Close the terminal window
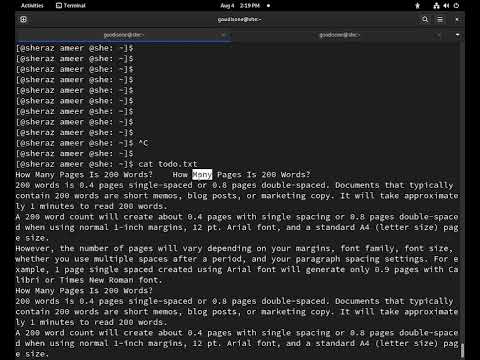 tap(457, 19)
